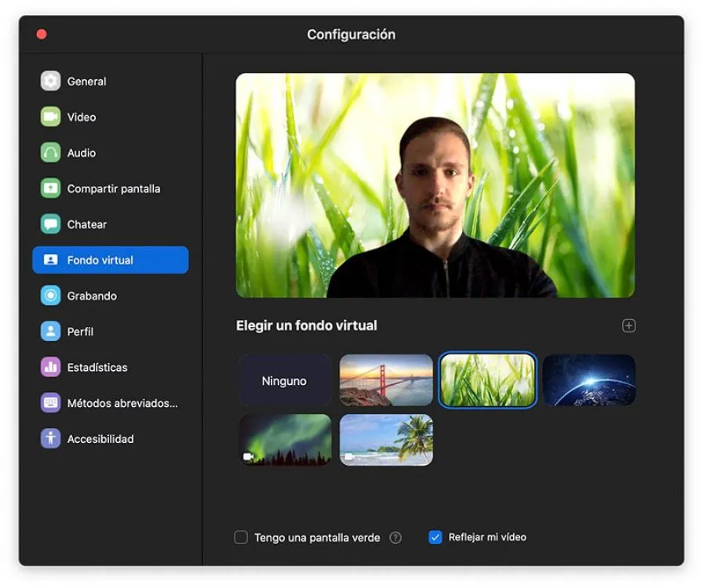Select the Earth from space background
The width and height of the screenshot is (703, 588).
click(589, 380)
